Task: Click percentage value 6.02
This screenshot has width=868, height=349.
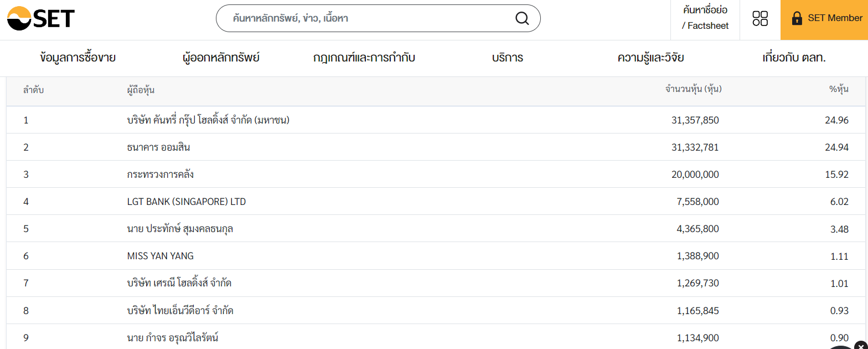Action: [x=839, y=202]
